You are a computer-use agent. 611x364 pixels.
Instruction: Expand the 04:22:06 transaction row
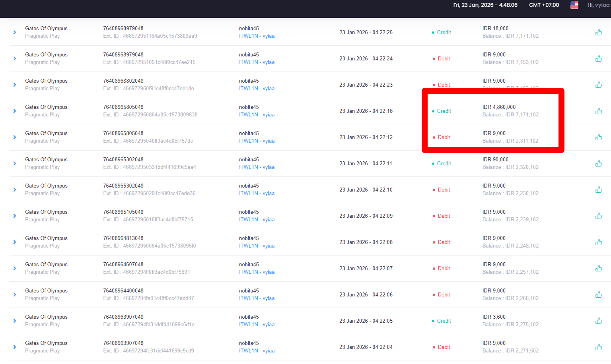[15, 294]
